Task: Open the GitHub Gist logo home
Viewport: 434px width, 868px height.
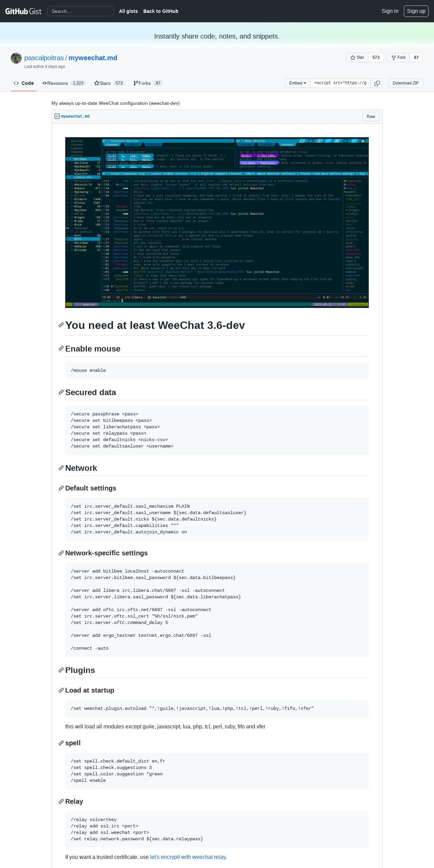Action: click(x=23, y=11)
